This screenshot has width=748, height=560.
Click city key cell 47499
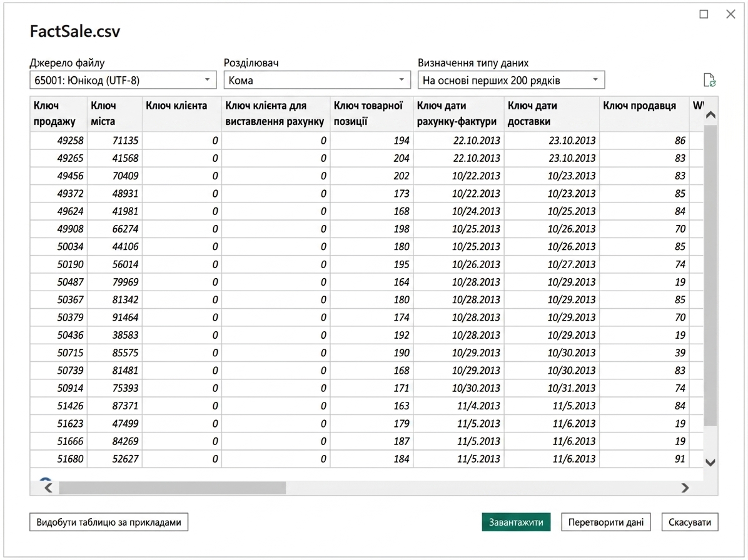(114, 423)
